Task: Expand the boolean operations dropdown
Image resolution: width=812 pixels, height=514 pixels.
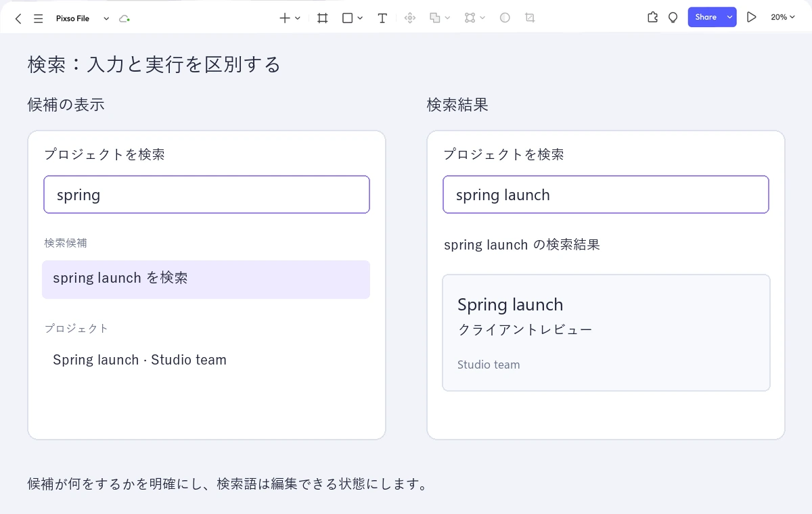Action: (x=448, y=18)
